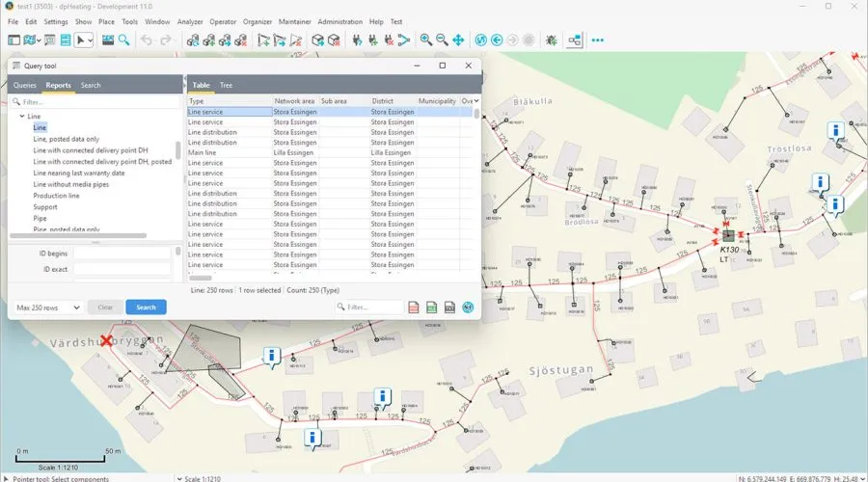This screenshot has width=868, height=482.
Task: Expand the table column chooser chevron
Action: pyautogui.click(x=475, y=100)
